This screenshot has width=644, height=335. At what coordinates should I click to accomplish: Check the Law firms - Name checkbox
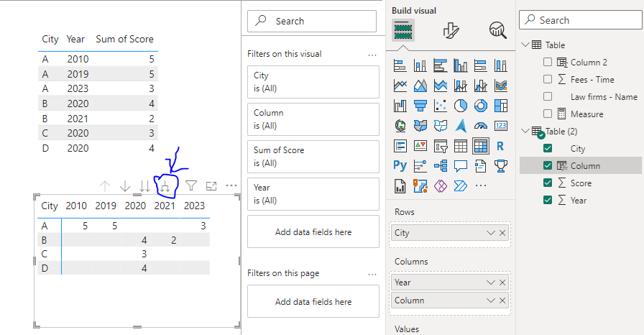[548, 96]
